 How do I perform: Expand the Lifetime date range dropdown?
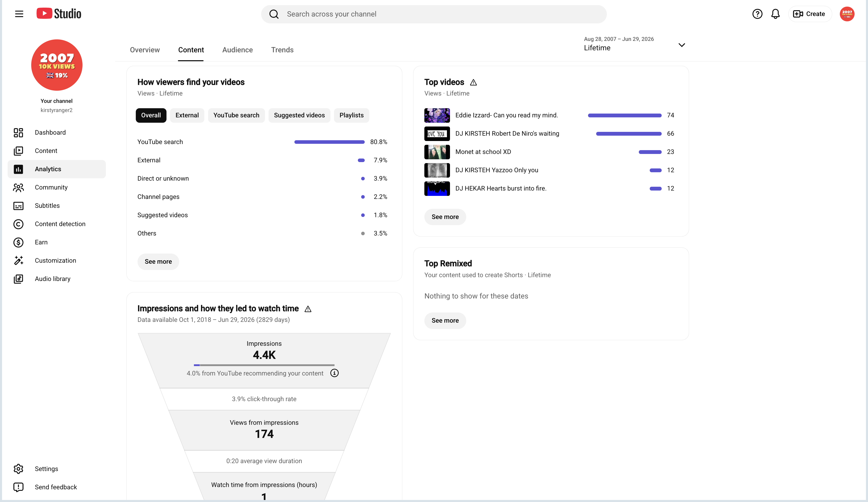click(x=635, y=44)
